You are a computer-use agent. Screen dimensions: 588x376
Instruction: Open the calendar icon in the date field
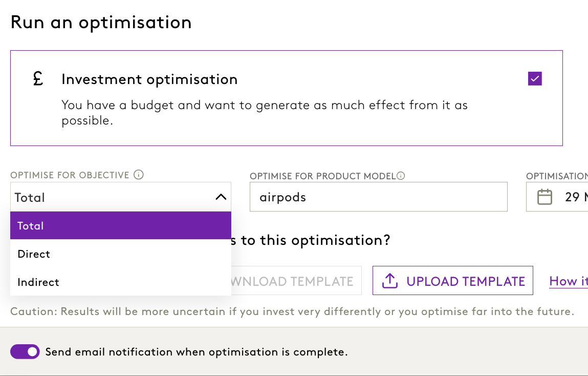(545, 197)
